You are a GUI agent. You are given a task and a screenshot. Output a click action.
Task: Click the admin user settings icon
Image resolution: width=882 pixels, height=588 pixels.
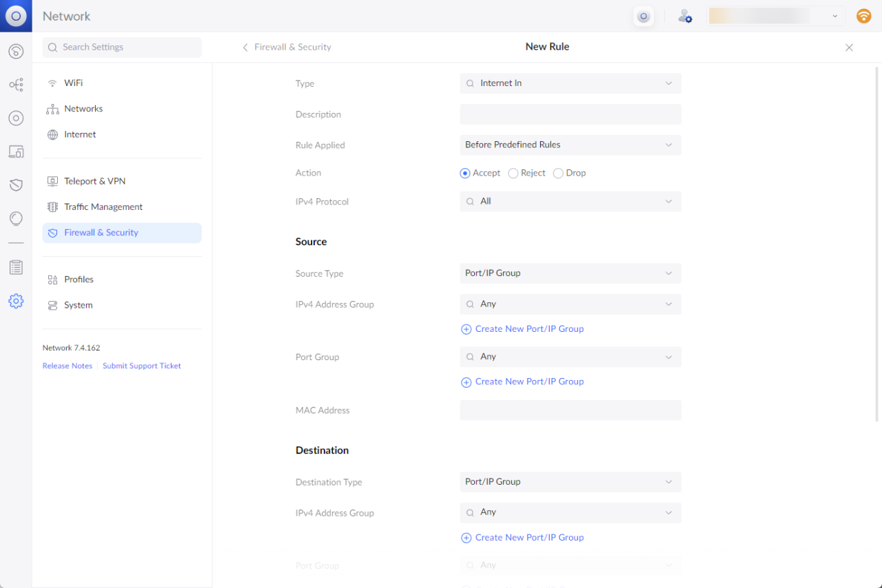(x=684, y=17)
